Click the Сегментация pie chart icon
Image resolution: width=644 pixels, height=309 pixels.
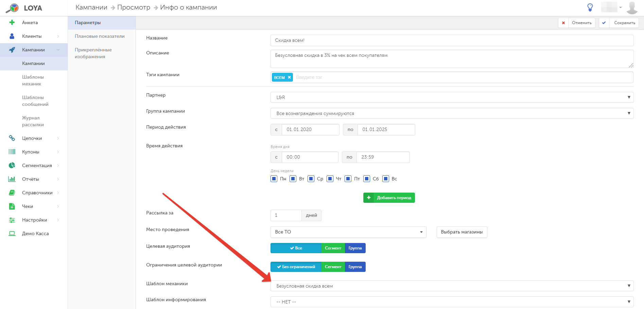click(x=12, y=165)
